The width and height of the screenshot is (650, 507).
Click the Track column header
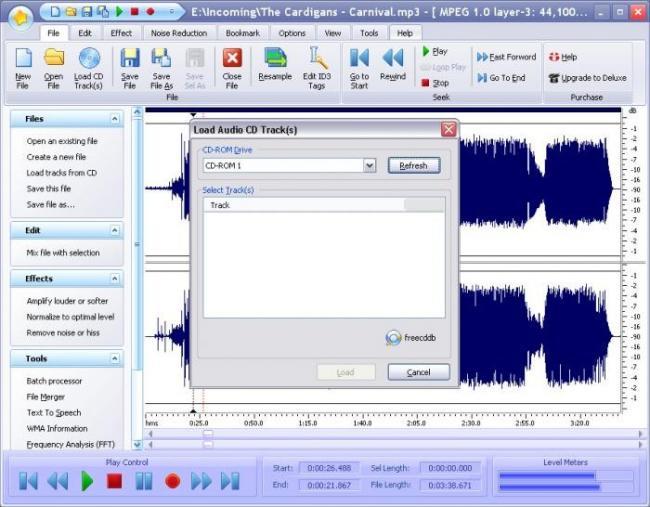(304, 205)
